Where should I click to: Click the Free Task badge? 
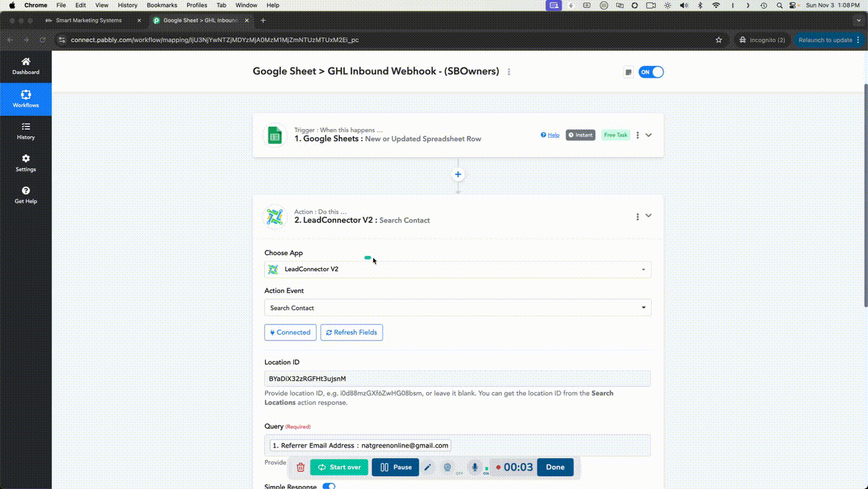615,135
